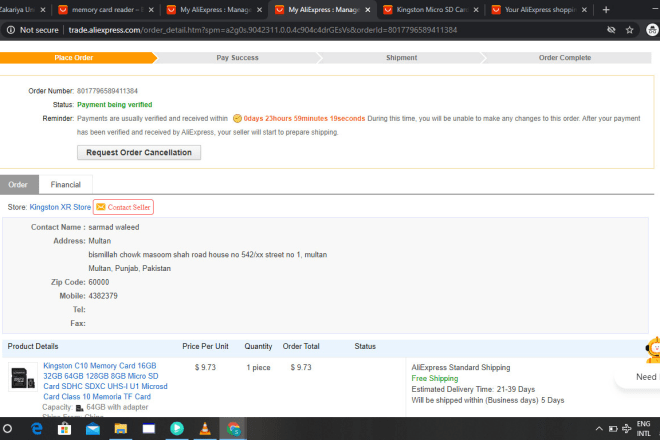The image size is (660, 440).
Task: Close the Your AliExpress shopping tab
Action: [584, 10]
